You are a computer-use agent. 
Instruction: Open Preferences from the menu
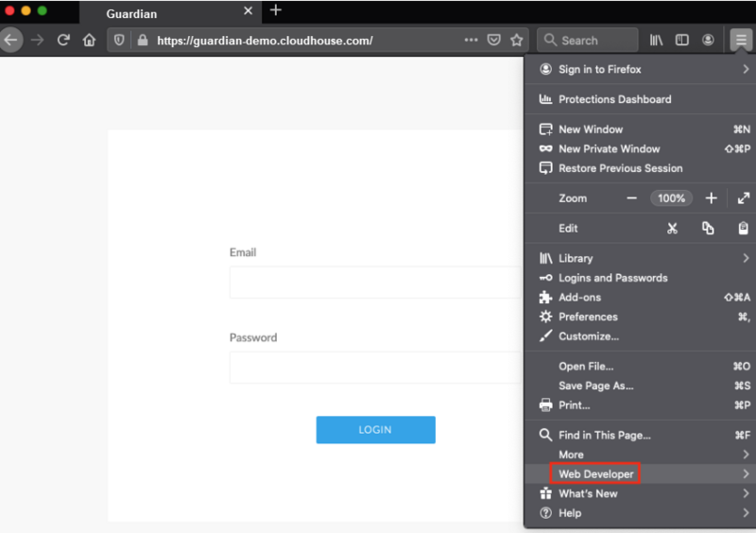click(588, 317)
